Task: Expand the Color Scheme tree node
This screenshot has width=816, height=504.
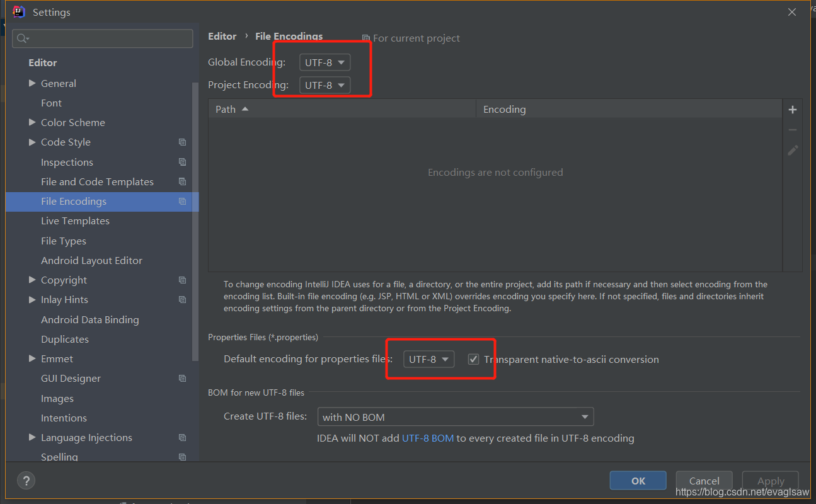Action: [x=32, y=122]
